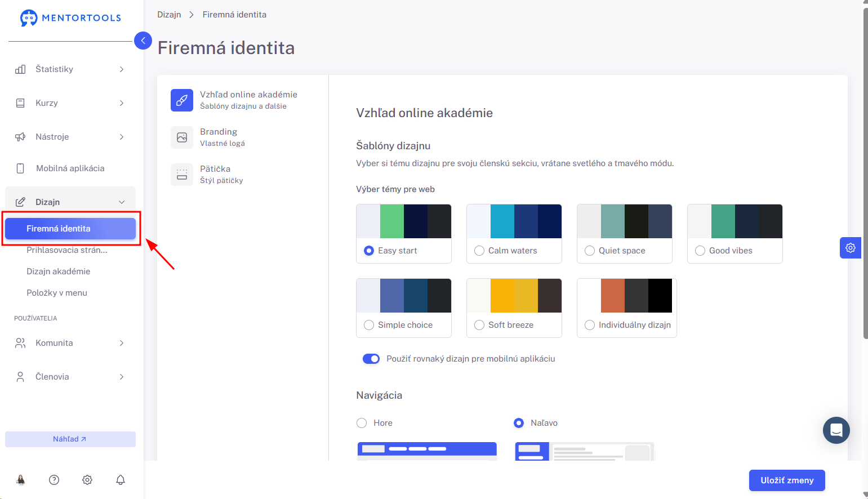The width and height of the screenshot is (868, 499).
Task: Open the notifications bell icon
Action: pos(121,480)
